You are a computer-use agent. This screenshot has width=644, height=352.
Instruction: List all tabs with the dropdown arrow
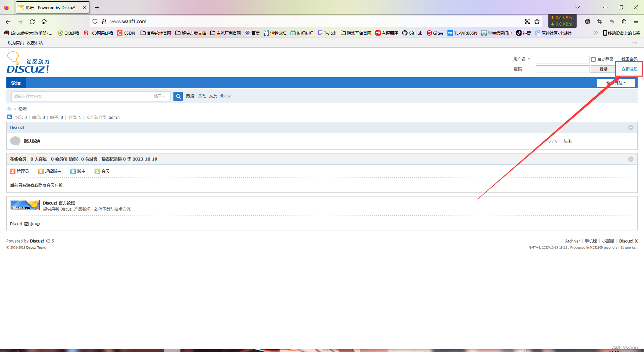tap(578, 7)
